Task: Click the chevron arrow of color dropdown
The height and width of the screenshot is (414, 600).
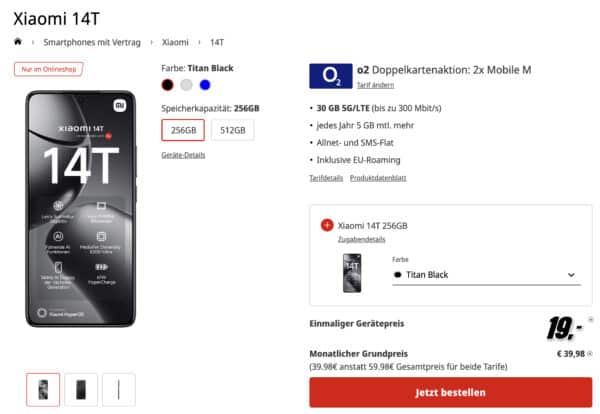Action: (571, 275)
